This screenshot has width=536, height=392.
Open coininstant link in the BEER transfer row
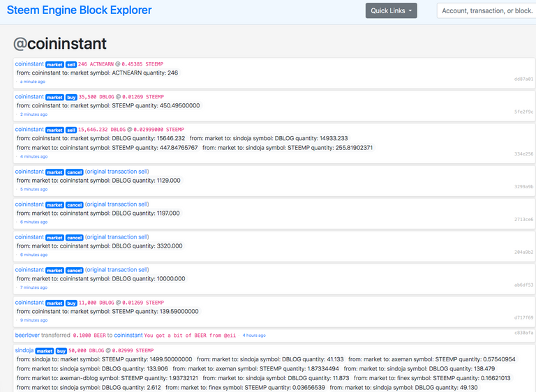point(128,336)
